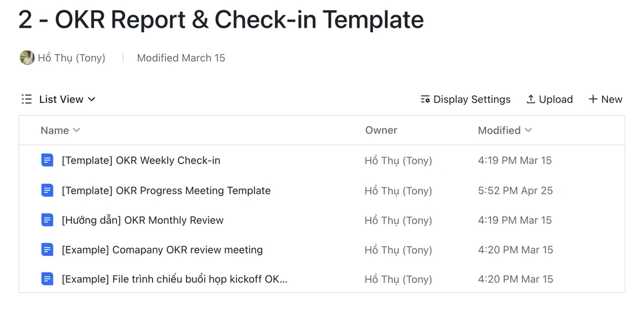Click the author name Hồ Thụ (Tony) under the title
Screen dimensions: 644x310
coord(71,58)
